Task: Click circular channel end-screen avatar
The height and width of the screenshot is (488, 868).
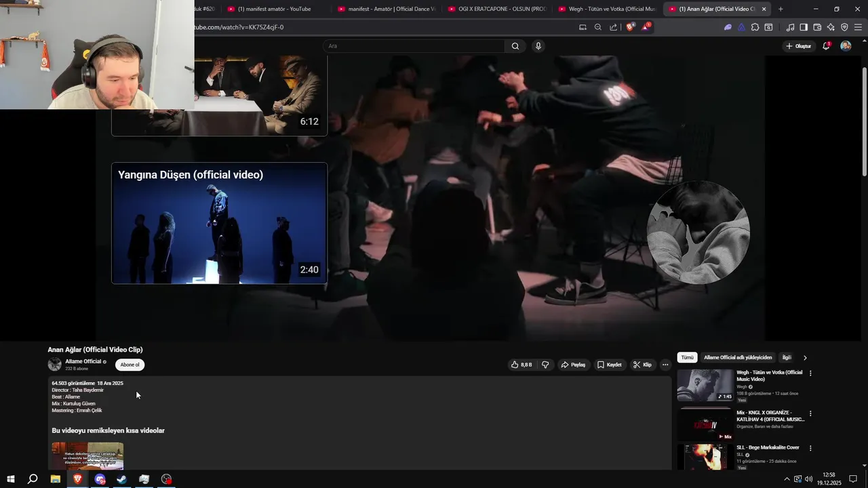Action: (698, 232)
